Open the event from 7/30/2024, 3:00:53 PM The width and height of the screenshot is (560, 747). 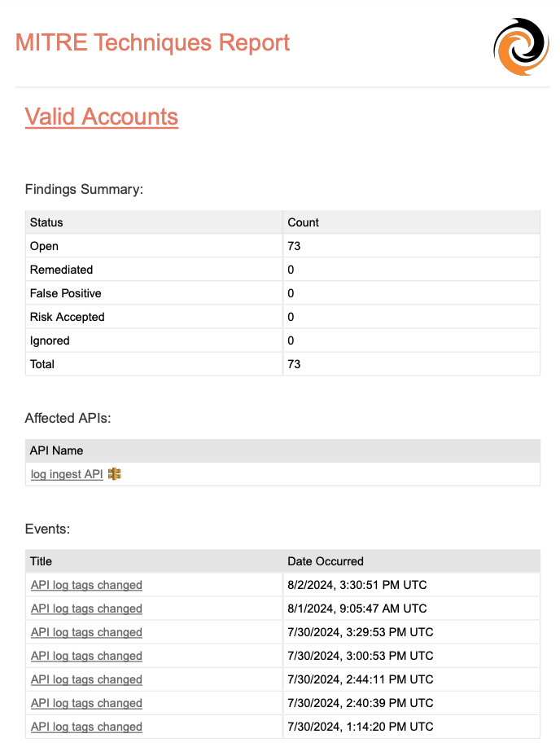[x=86, y=656]
